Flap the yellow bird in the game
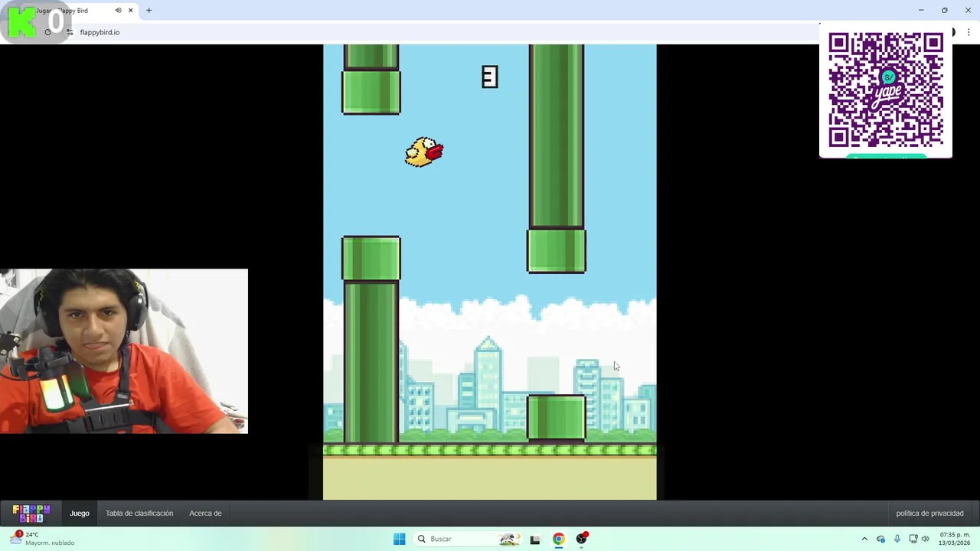The width and height of the screenshot is (980, 551). point(424,152)
